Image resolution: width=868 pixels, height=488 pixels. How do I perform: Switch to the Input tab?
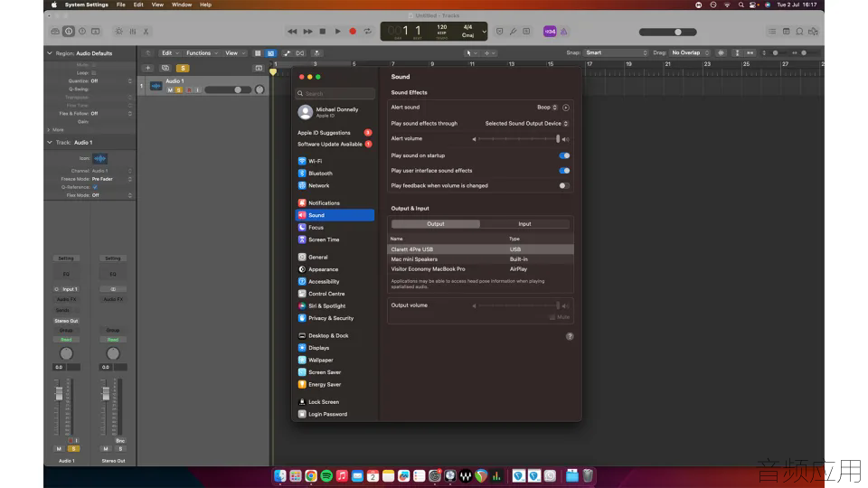click(524, 224)
